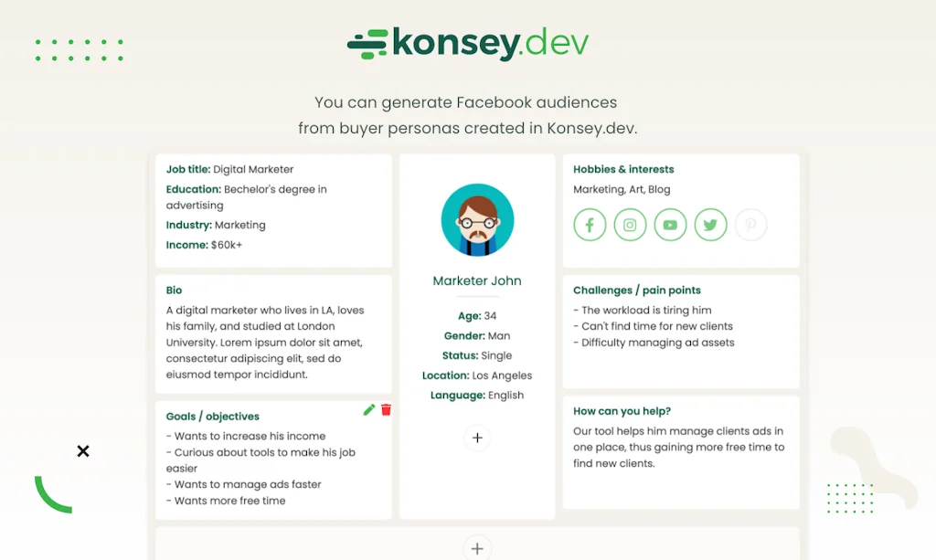Click Marketer John's avatar picture

coord(477,219)
